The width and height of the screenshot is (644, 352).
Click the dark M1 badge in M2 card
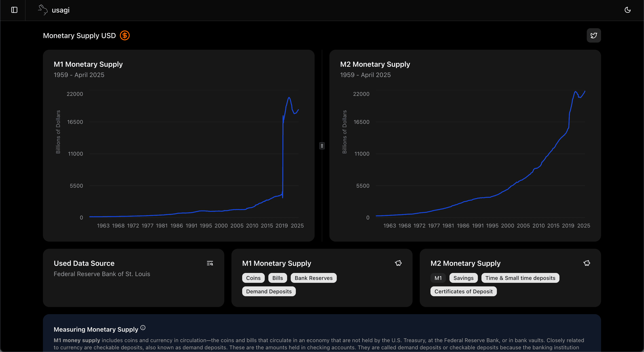pos(438,278)
